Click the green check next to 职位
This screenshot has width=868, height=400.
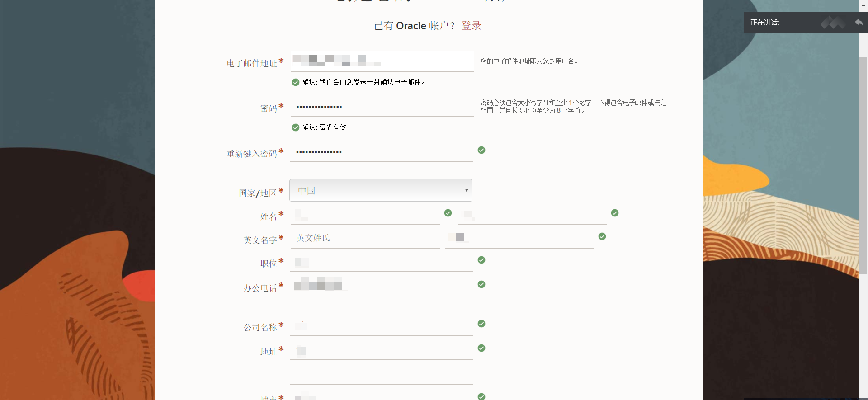[x=481, y=260]
